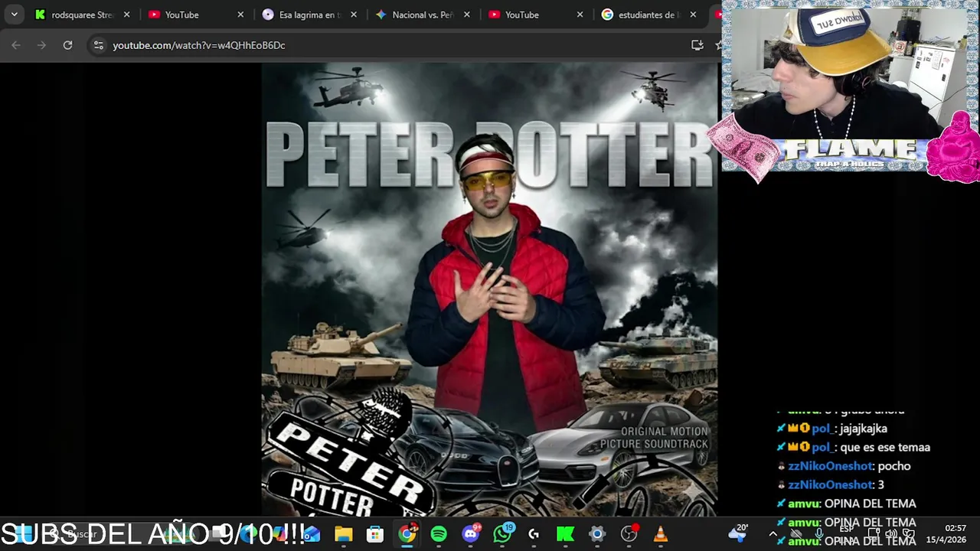Image resolution: width=980 pixels, height=551 pixels.
Task: Click the install/cast icon in address bar
Action: click(x=697, y=45)
